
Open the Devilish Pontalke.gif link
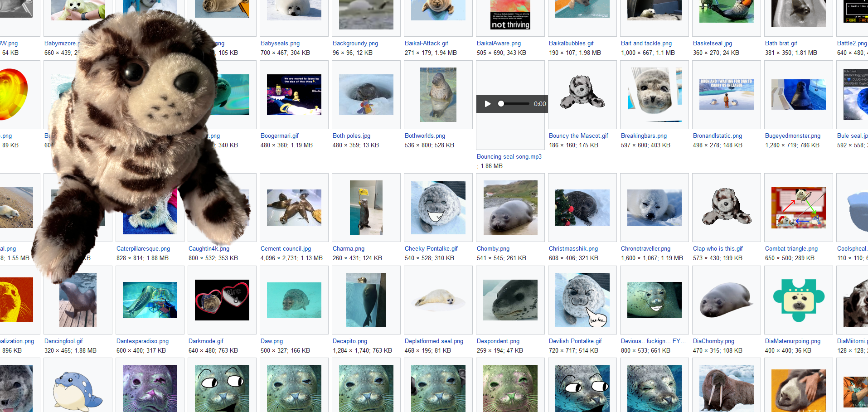tap(575, 341)
